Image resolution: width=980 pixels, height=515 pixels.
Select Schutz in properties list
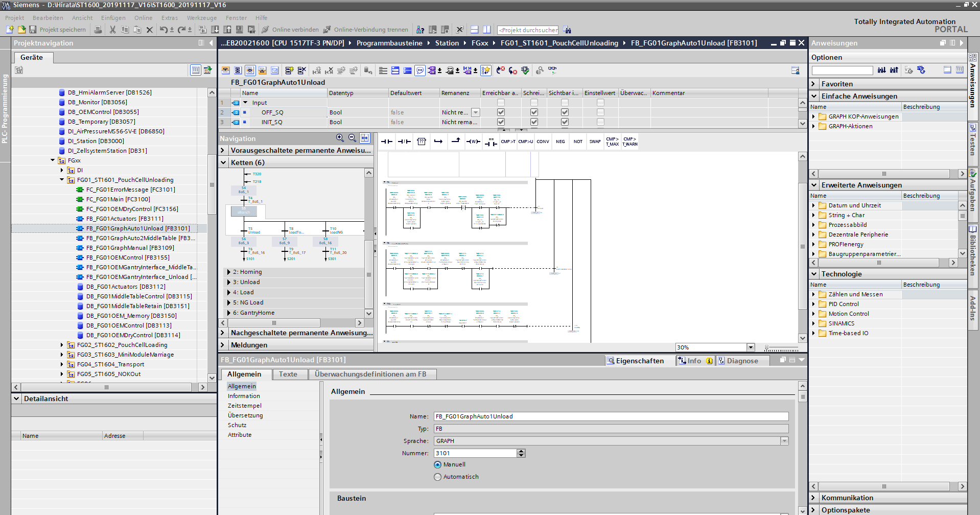[x=237, y=426]
